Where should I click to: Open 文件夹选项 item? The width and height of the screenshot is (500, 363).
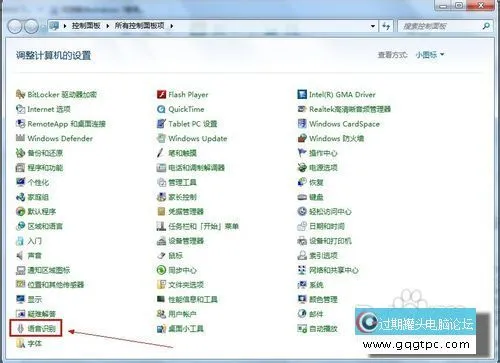click(x=180, y=284)
